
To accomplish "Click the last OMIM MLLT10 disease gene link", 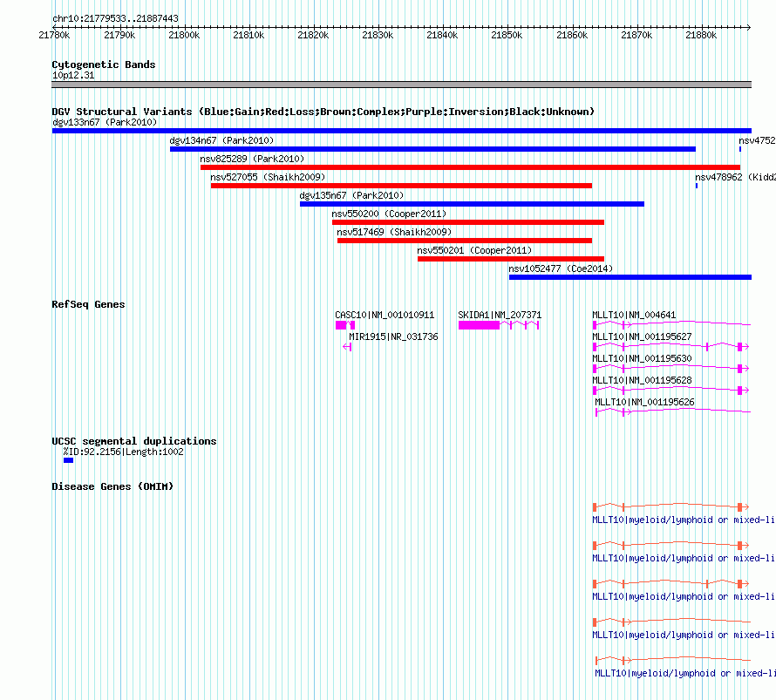I will coord(685,673).
